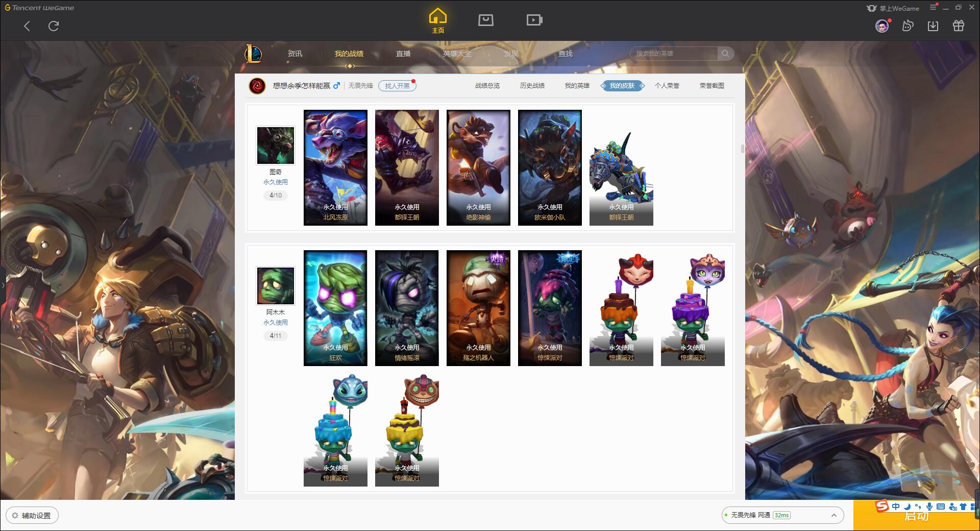Image resolution: width=980 pixels, height=531 pixels.
Task: Switch to the 我的战绩 tab
Action: (x=349, y=54)
